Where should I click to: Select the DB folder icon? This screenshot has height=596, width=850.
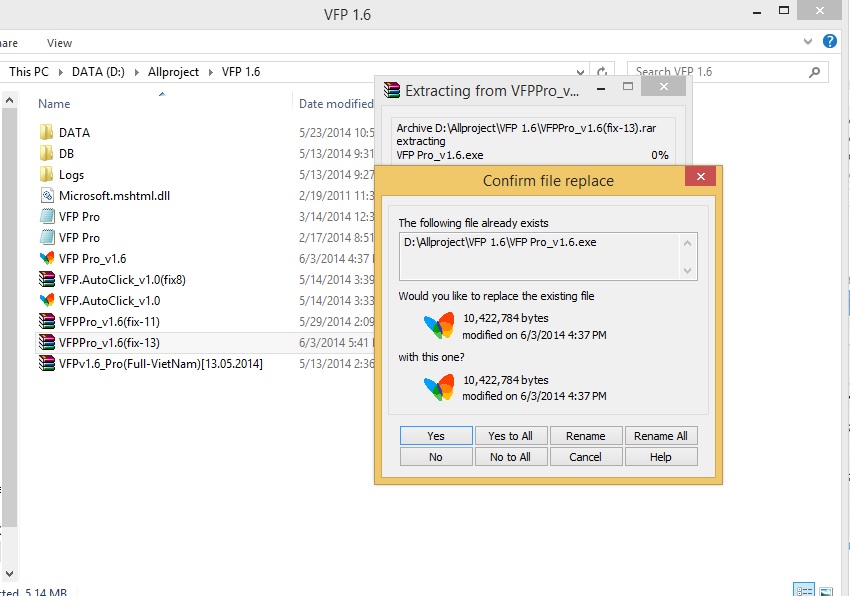(47, 153)
